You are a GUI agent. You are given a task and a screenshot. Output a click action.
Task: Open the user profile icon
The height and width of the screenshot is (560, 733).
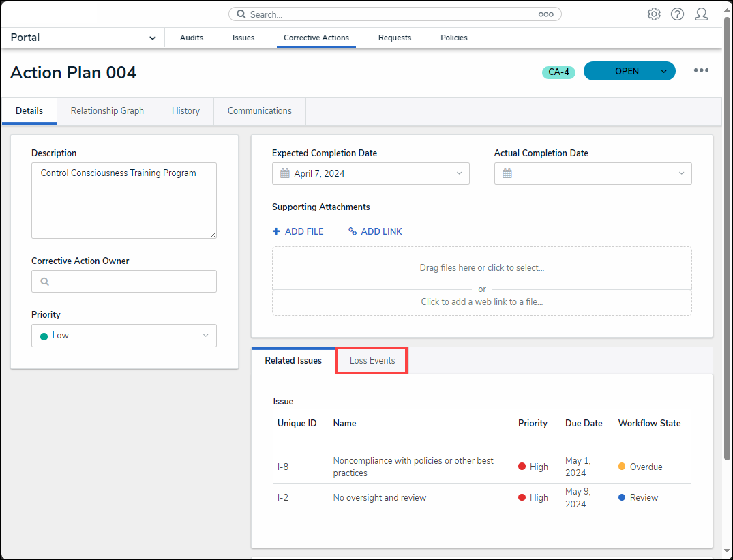[x=701, y=14]
